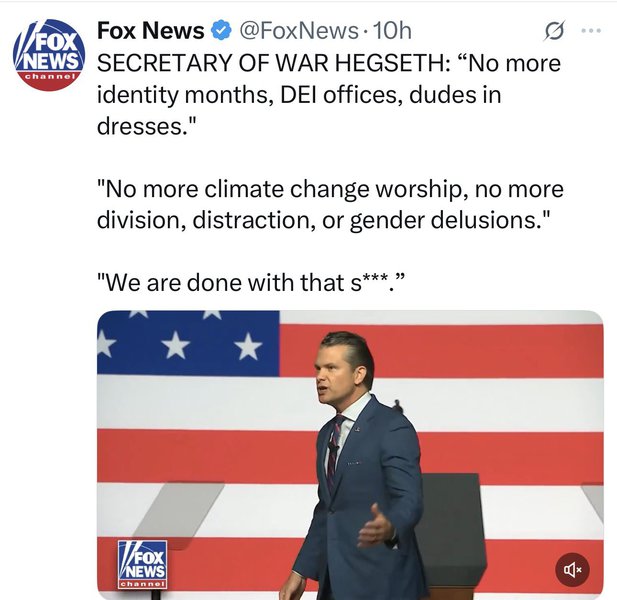The height and width of the screenshot is (600, 617).
Task: Click the "We are done with that" quote
Action: click(252, 285)
